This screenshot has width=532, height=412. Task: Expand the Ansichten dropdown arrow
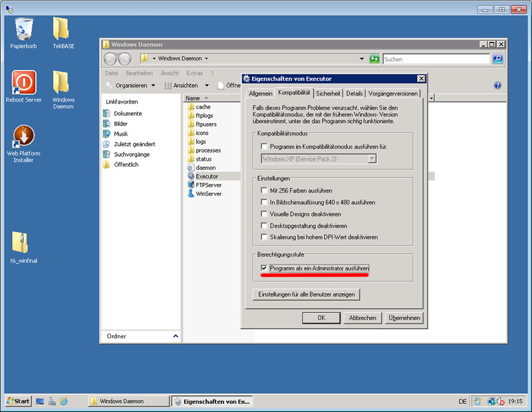click(207, 86)
